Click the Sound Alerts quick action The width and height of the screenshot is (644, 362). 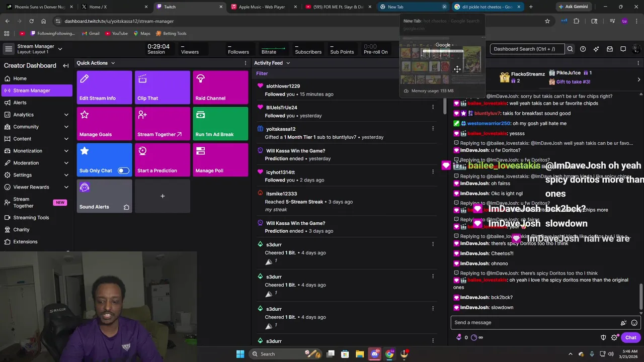pyautogui.click(x=104, y=196)
